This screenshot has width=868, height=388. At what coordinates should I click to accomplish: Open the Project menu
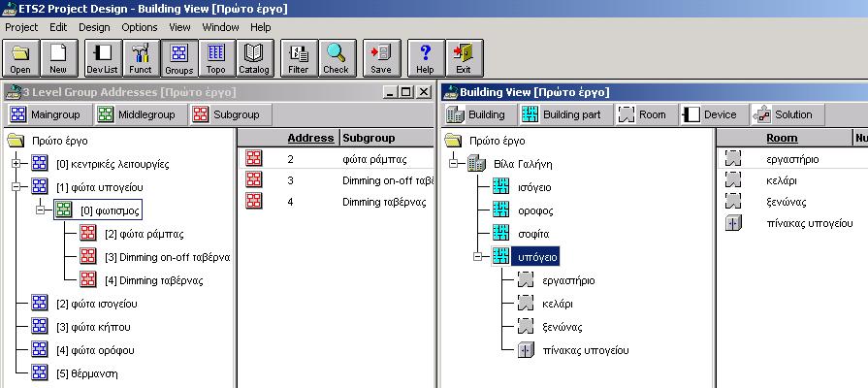point(21,27)
